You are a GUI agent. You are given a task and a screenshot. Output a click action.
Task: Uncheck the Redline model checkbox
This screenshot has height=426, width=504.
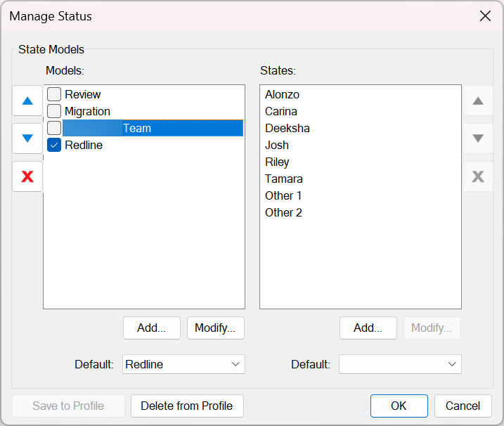coord(54,145)
